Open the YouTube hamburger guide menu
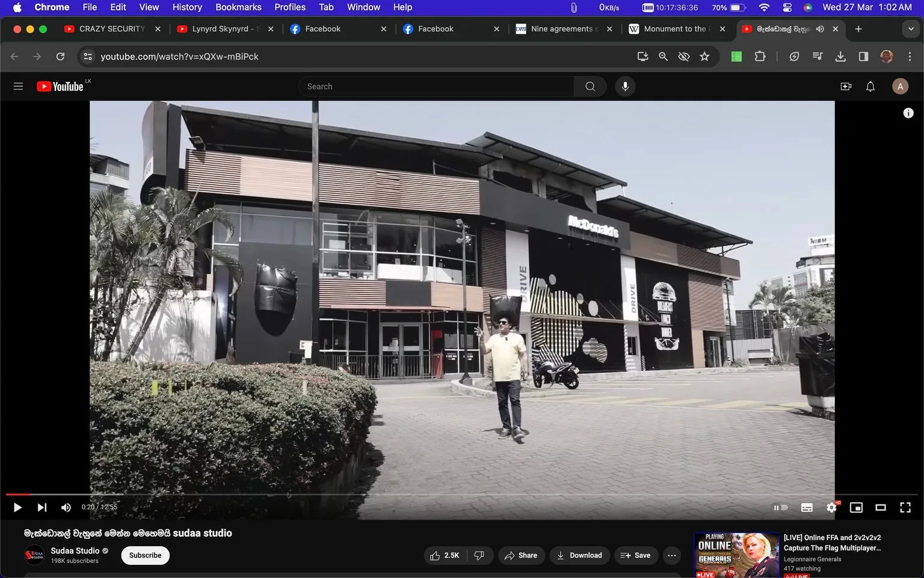The height and width of the screenshot is (578, 924). (18, 87)
